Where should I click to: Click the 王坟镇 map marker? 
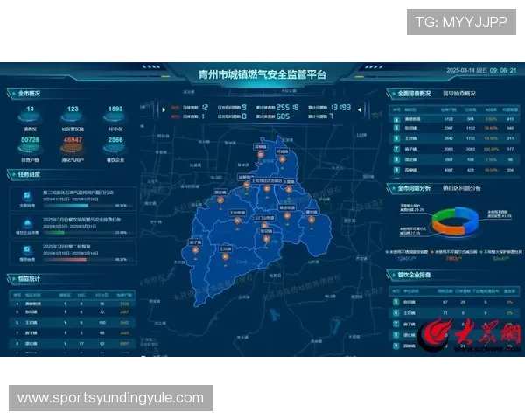tap(226, 256)
